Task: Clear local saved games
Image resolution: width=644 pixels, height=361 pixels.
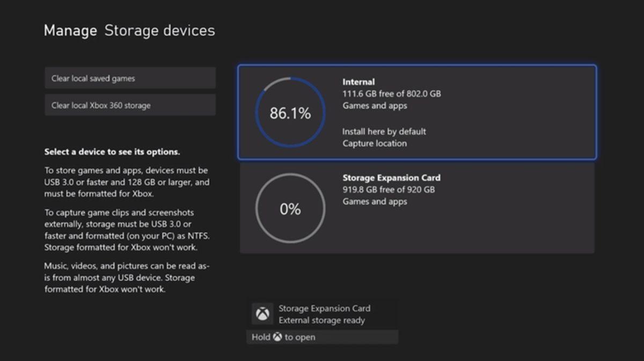Action: click(x=130, y=78)
